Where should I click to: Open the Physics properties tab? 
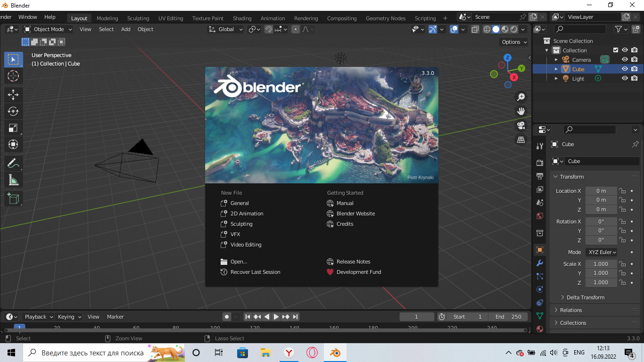click(540, 289)
